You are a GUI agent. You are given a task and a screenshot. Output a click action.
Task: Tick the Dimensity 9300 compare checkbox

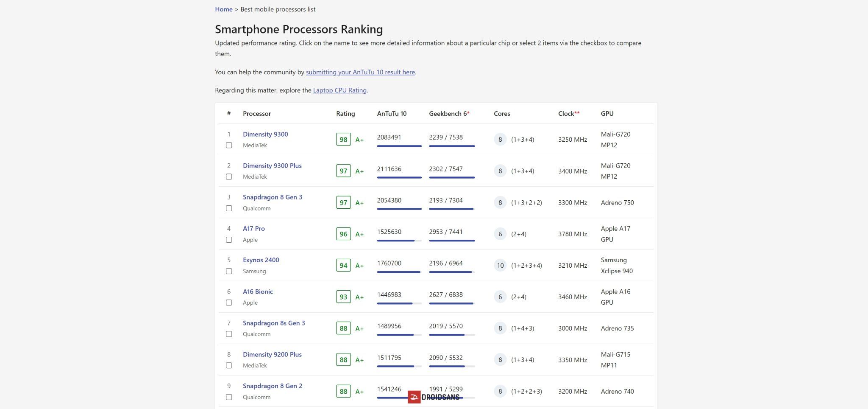[229, 146]
